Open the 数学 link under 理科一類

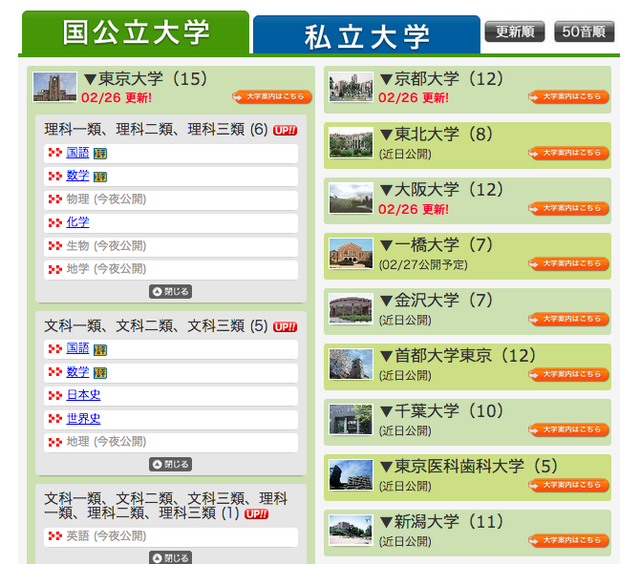pos(78,176)
